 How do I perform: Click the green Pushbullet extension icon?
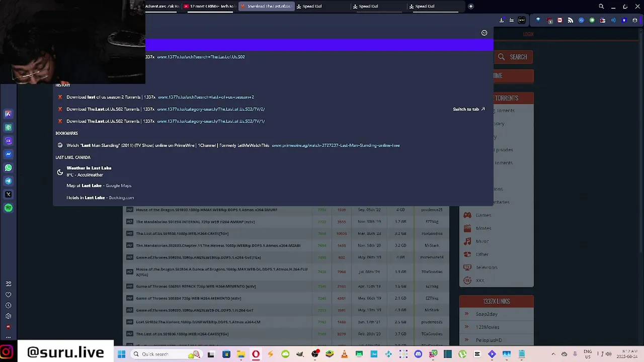pyautogui.click(x=592, y=20)
